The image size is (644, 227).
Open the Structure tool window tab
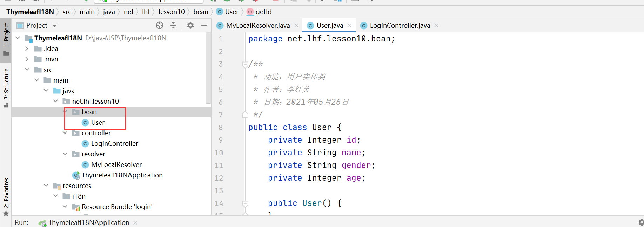pyautogui.click(x=6, y=87)
